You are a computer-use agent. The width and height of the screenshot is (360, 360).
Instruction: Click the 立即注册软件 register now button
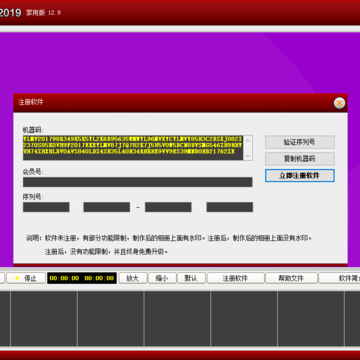[x=300, y=175]
